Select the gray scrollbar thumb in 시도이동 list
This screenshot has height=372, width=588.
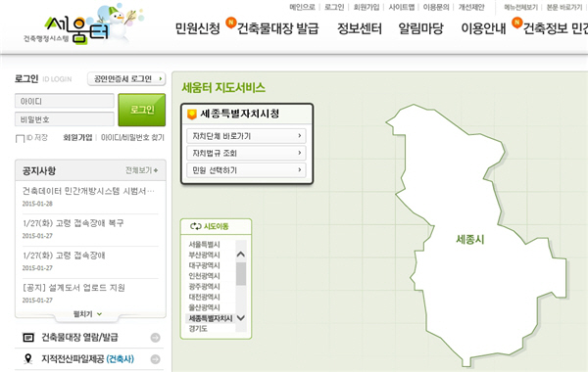pyautogui.click(x=241, y=274)
